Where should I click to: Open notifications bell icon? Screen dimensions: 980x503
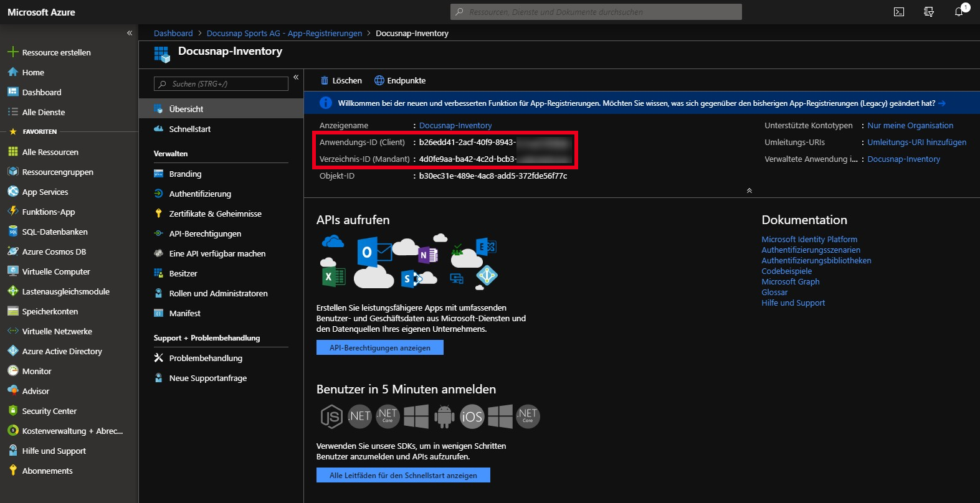(959, 12)
